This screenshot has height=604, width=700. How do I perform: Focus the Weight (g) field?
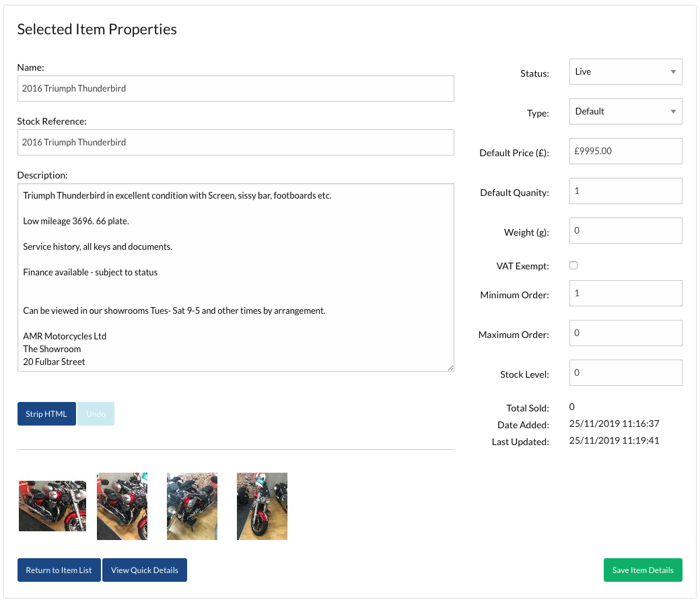click(x=625, y=231)
